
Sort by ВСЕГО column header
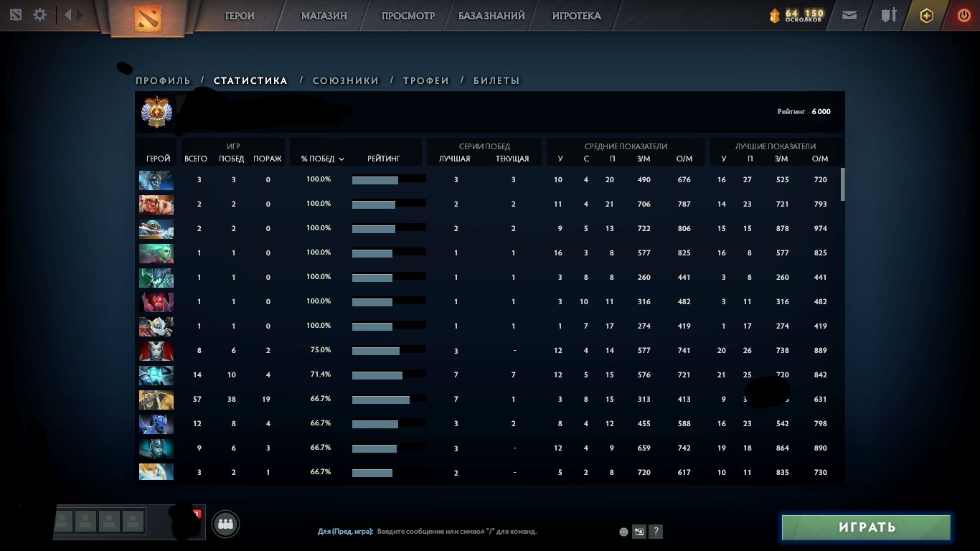click(x=196, y=159)
